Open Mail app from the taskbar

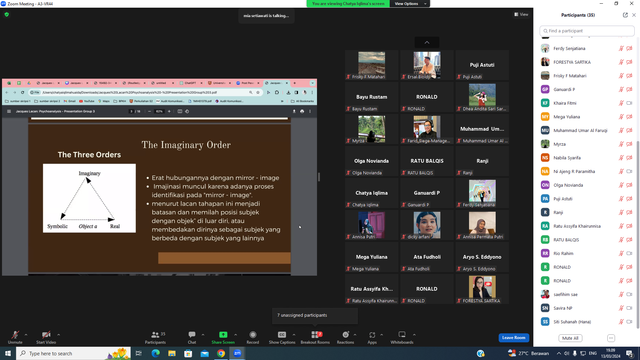(x=204, y=353)
